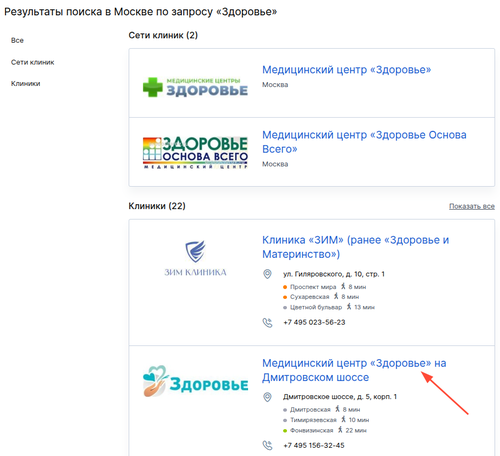The width and height of the screenshot is (500, 456).
Task: Click metro station 'Тимирязевская'
Action: (313, 420)
